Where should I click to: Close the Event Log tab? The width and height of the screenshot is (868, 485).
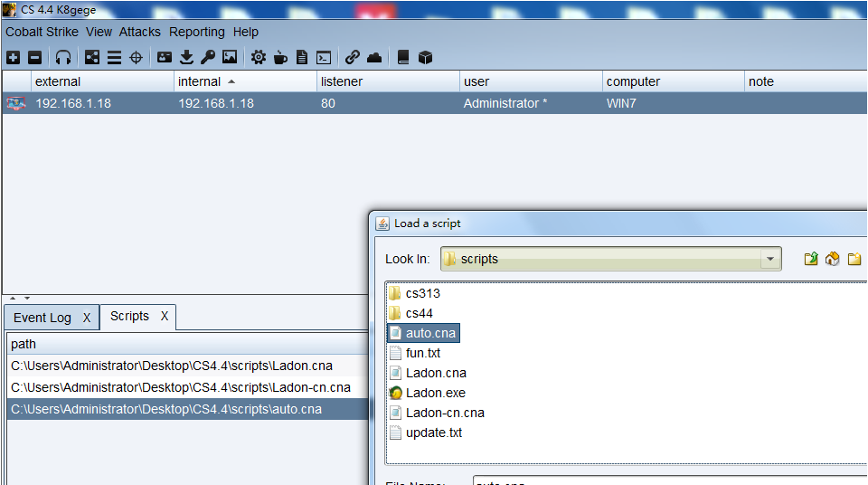click(87, 318)
